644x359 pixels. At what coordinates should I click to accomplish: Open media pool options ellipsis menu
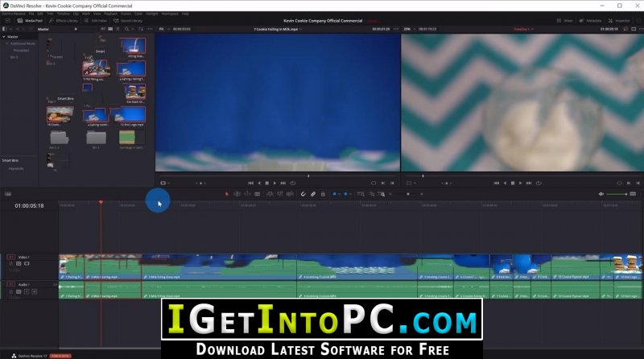click(151, 29)
